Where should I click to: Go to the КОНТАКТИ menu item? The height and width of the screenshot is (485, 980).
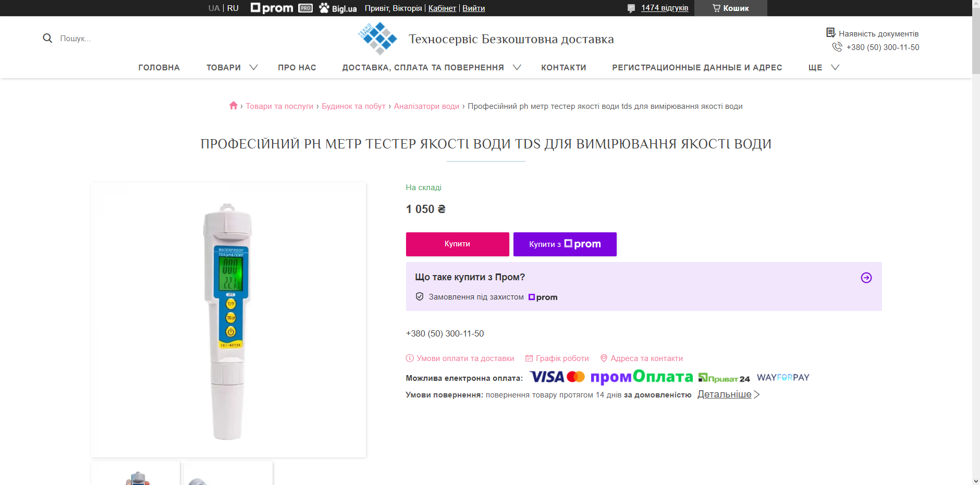(563, 68)
